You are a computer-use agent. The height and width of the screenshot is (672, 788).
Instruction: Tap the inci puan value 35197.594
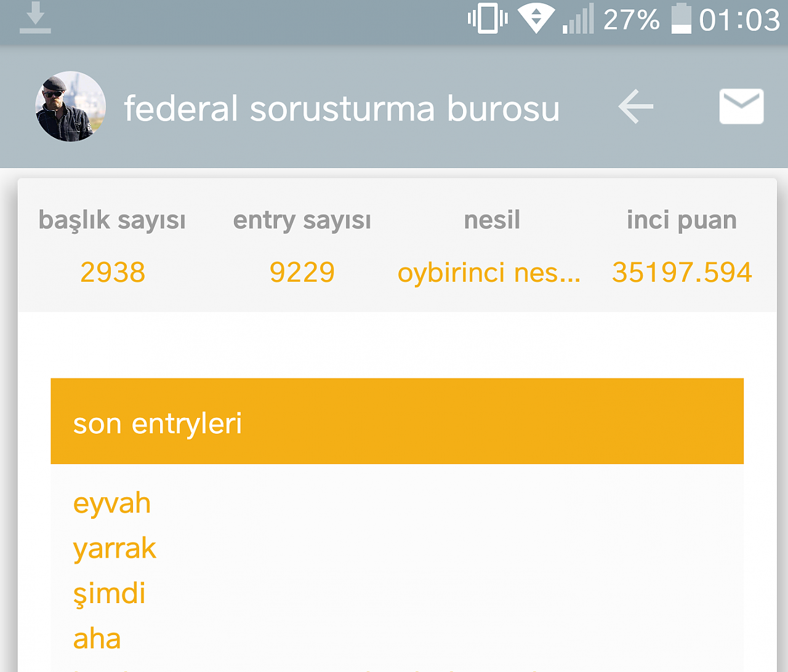coord(682,272)
